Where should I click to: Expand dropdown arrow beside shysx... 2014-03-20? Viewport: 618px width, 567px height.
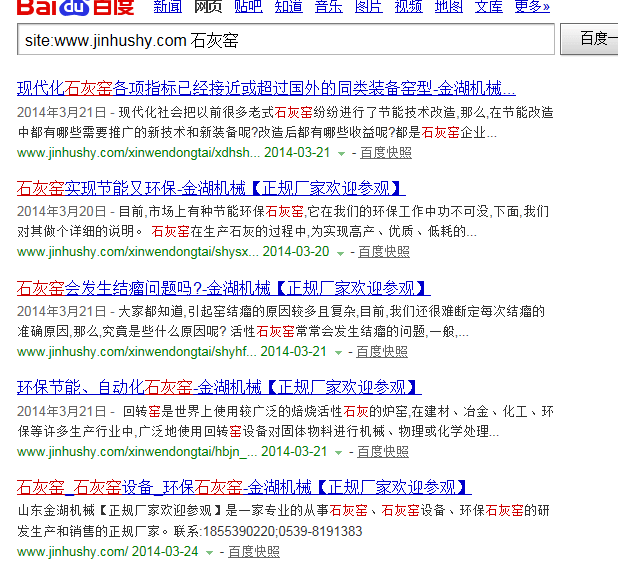pos(340,253)
